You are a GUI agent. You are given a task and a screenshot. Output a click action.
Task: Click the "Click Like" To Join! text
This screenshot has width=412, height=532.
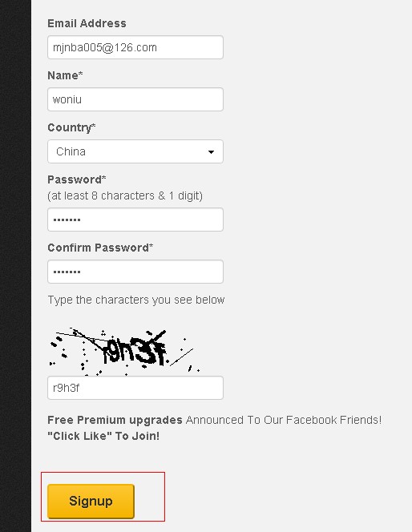pyautogui.click(x=103, y=436)
